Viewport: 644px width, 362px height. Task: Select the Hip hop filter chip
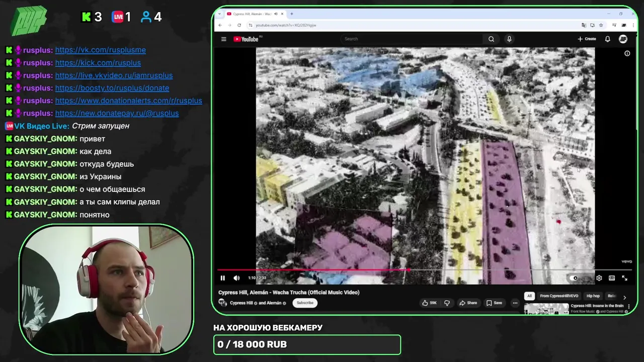coord(593,296)
